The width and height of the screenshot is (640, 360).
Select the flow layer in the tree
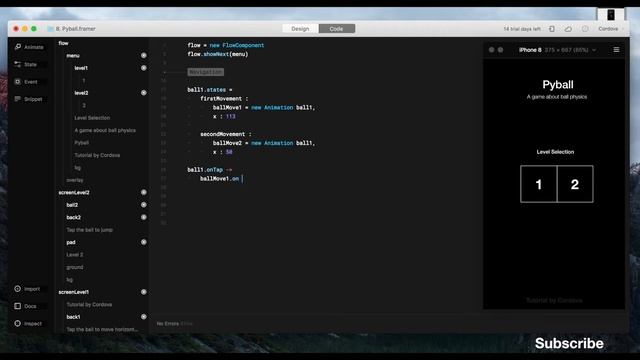point(63,43)
